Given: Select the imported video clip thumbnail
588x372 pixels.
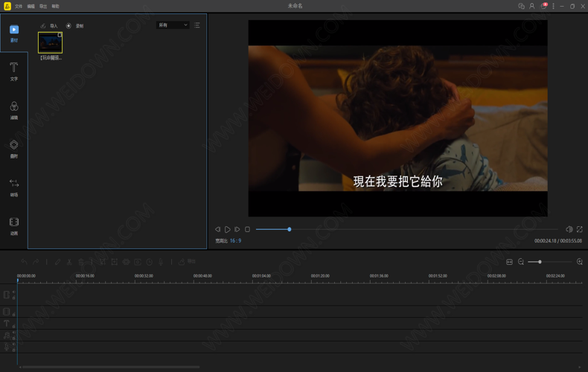Looking at the screenshot, I should pyautogui.click(x=51, y=42).
